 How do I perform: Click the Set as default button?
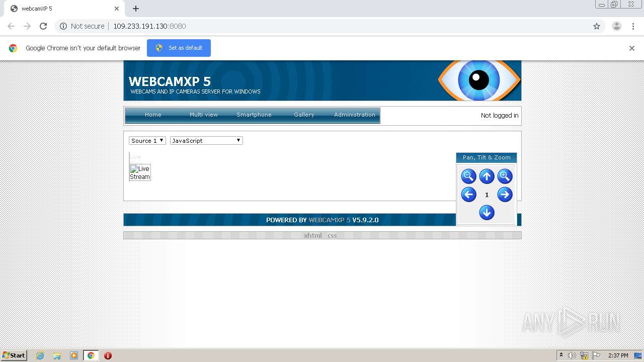[179, 48]
